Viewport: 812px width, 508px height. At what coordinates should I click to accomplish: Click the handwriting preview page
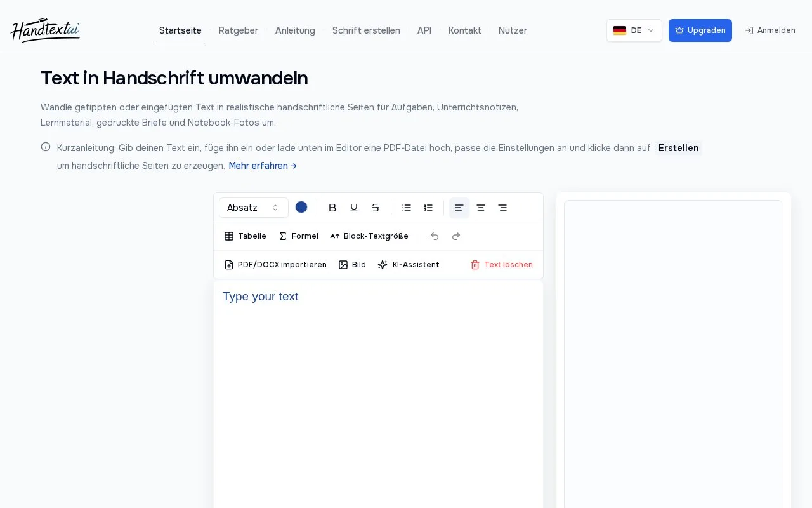(x=674, y=354)
